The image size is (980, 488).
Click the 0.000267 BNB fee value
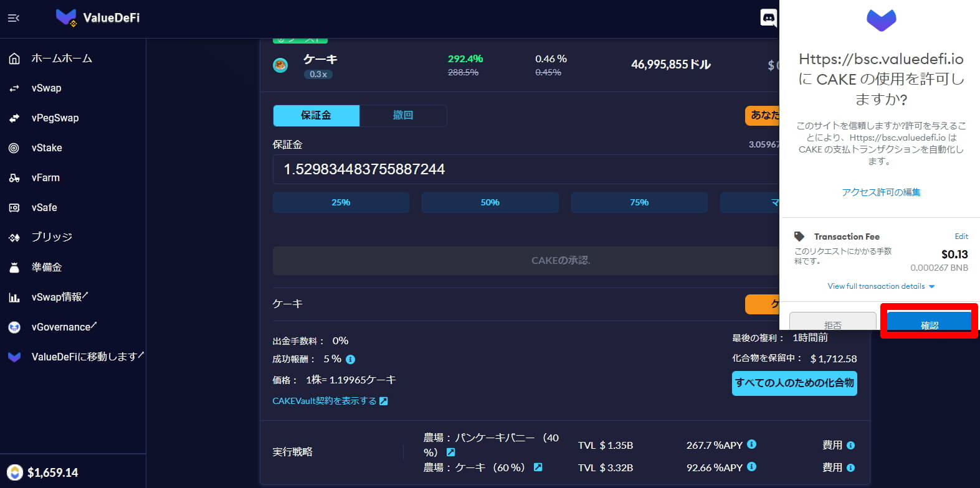point(940,268)
